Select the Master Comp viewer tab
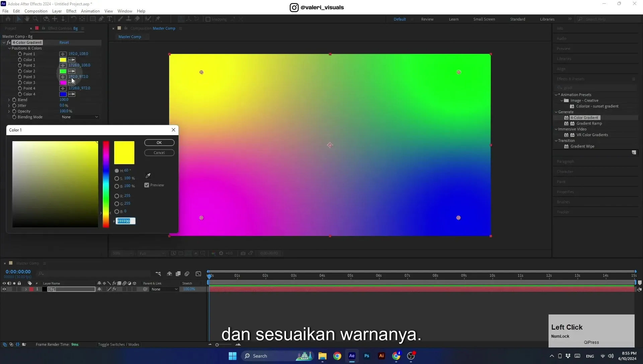643x364 pixels. pos(130,37)
